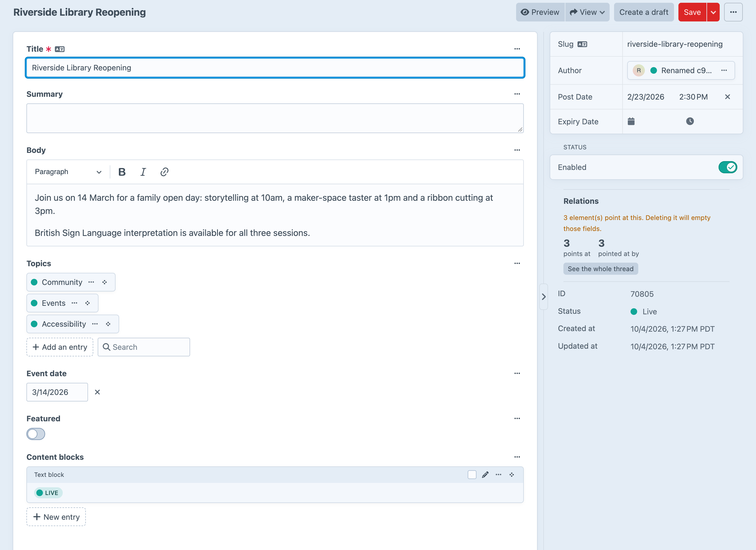Open the Summary field actions menu

pos(517,94)
